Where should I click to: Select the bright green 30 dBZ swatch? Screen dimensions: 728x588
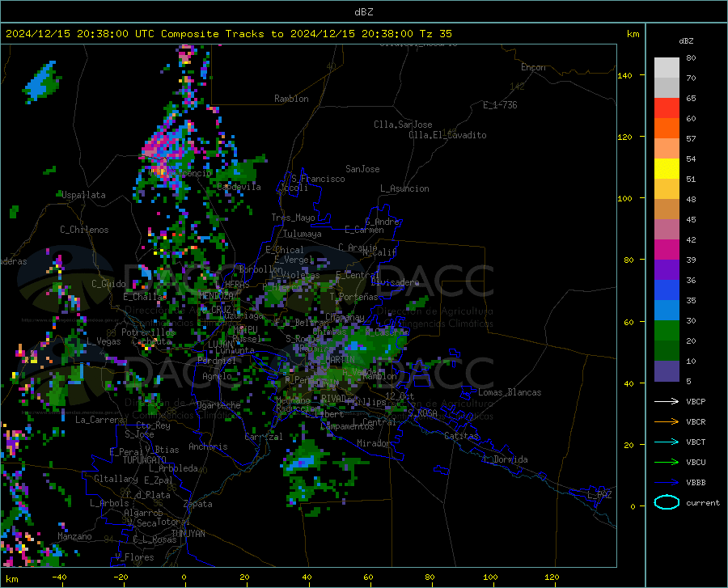pos(667,331)
